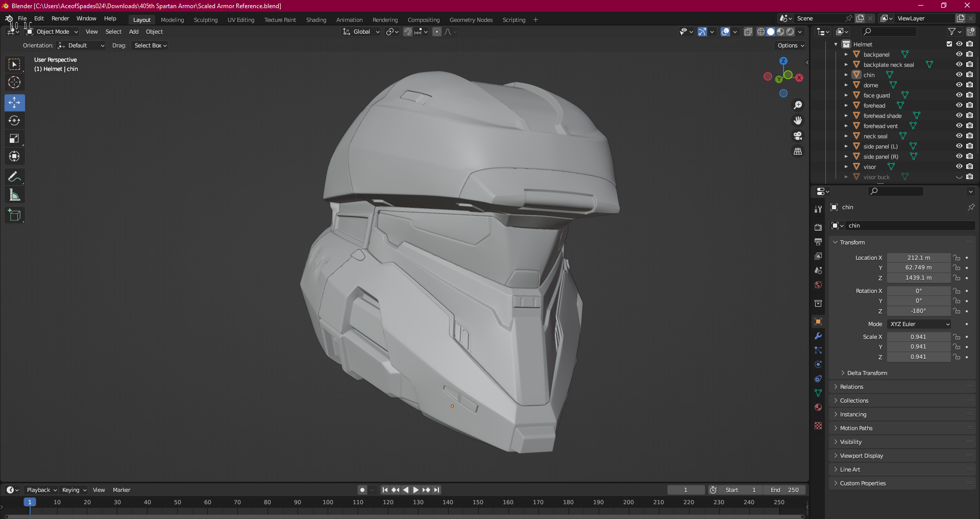Open the Modifiers wrench properties tab

click(818, 336)
